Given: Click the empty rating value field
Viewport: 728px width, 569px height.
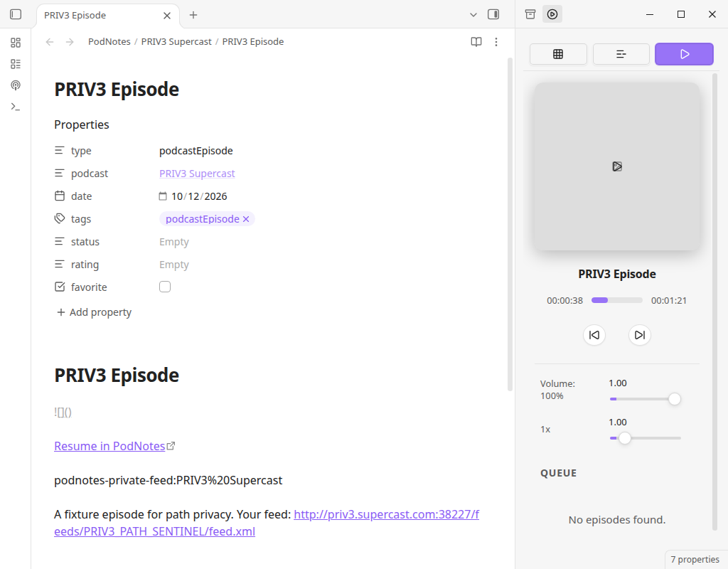Looking at the screenshot, I should click(174, 265).
